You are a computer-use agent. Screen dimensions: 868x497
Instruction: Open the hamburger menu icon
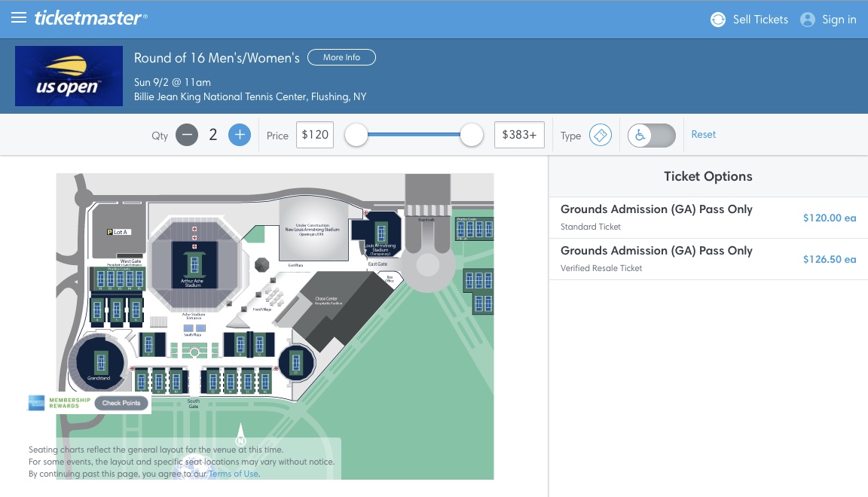coord(19,18)
